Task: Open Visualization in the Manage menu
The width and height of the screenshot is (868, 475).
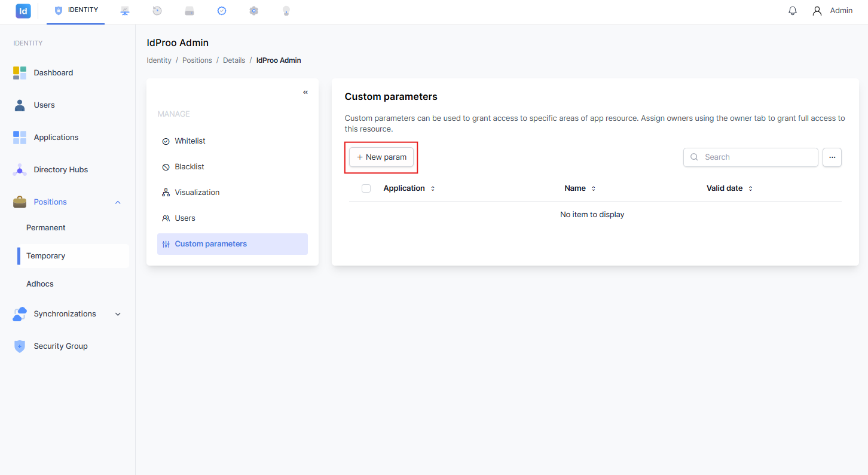Action: coord(233,193)
